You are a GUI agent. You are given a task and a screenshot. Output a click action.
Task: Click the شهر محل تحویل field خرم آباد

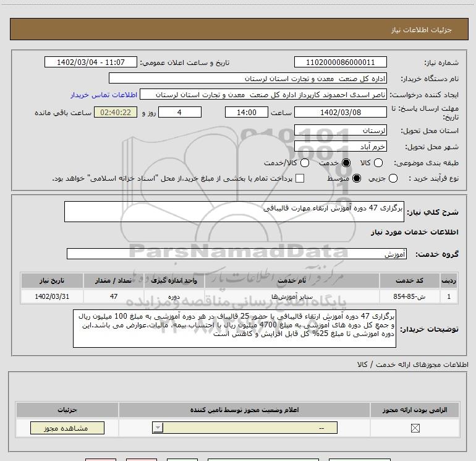point(340,147)
